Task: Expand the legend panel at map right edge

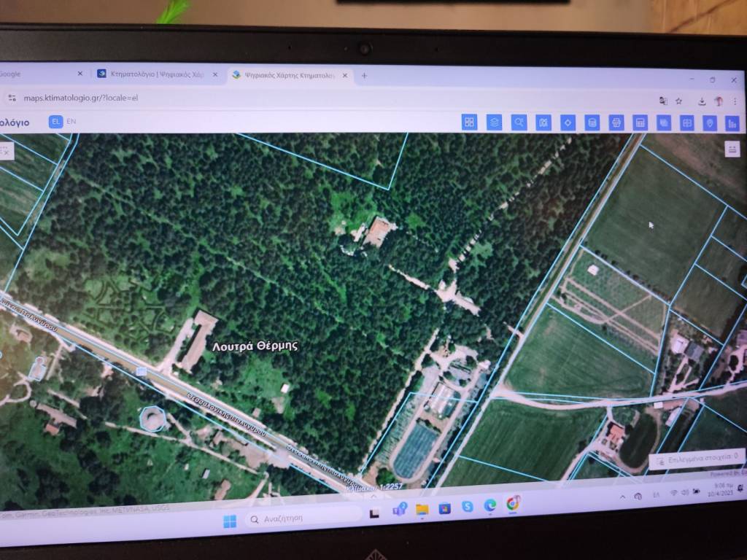Action: click(732, 149)
